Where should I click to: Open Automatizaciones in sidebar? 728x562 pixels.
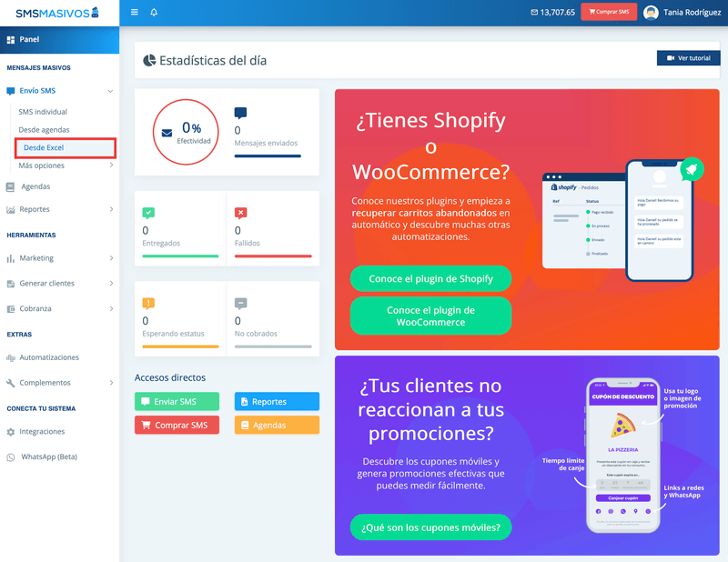coord(49,357)
